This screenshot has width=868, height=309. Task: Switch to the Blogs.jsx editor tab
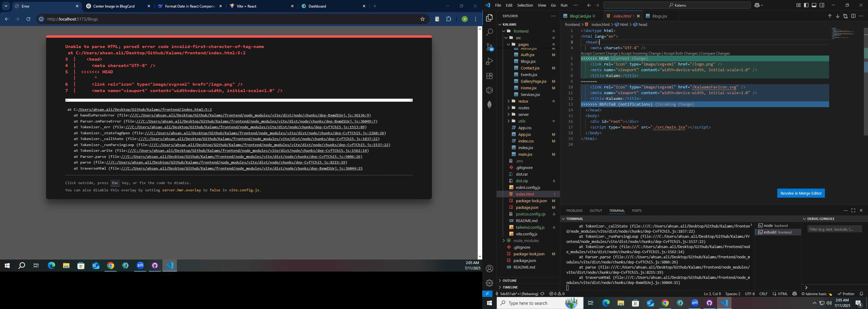pyautogui.click(x=660, y=16)
